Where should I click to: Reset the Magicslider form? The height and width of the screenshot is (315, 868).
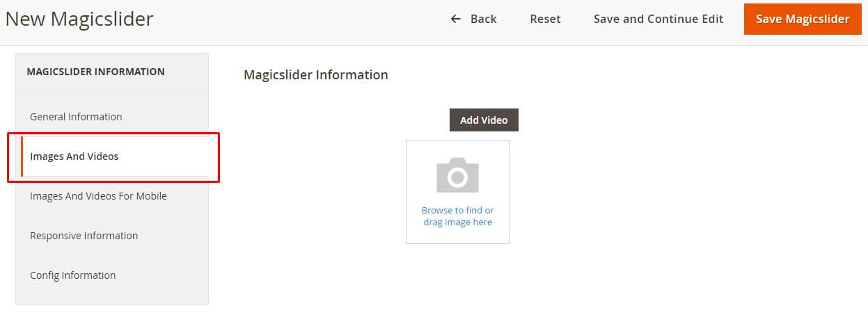pyautogui.click(x=545, y=19)
